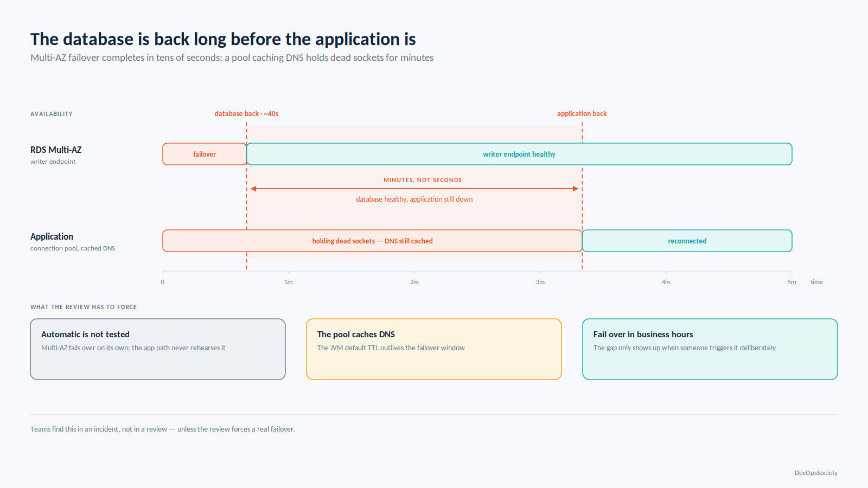The image size is (868, 488).
Task: Click 'Multi-AZ fails over on its own' description
Action: 133,348
